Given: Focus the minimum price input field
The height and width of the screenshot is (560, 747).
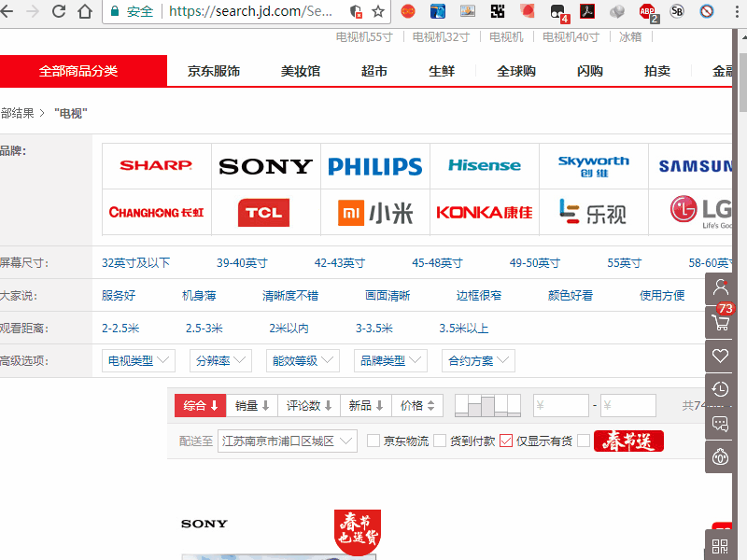Looking at the screenshot, I should point(561,406).
